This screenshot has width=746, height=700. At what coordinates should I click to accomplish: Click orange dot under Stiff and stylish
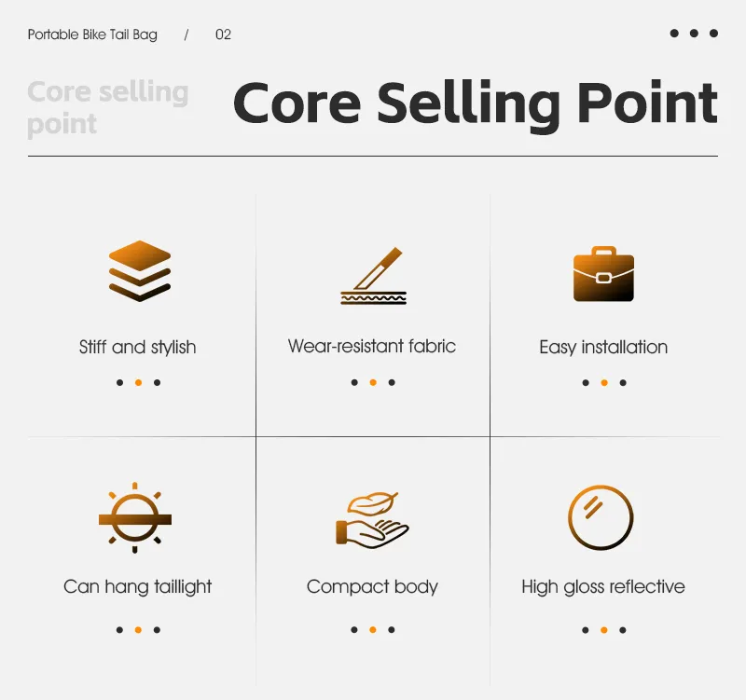coord(138,382)
